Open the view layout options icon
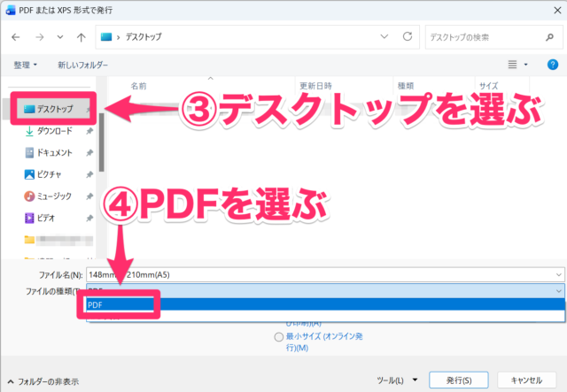Screen dimensions: 567x392 coord(515,65)
